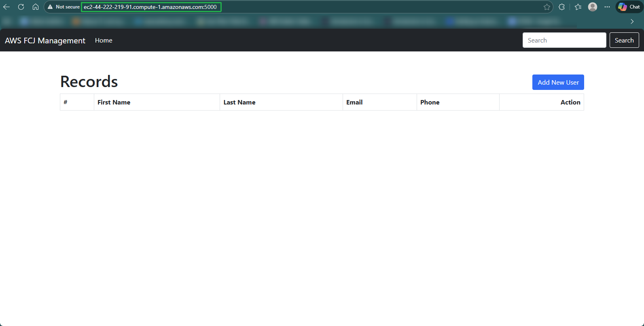Click the Phone column header
The image size is (644, 326).
pyautogui.click(x=458, y=102)
